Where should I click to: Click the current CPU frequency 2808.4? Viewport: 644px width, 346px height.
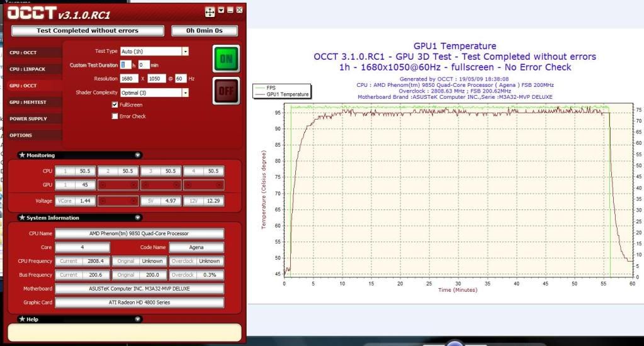pos(96,261)
